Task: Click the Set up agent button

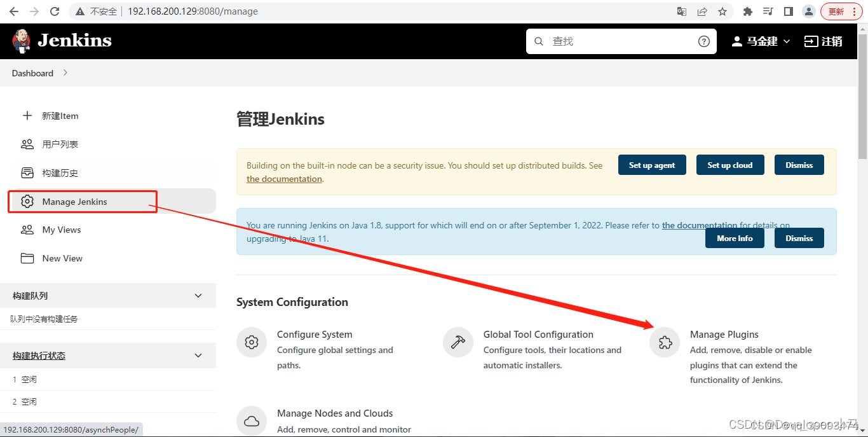Action: tap(652, 165)
